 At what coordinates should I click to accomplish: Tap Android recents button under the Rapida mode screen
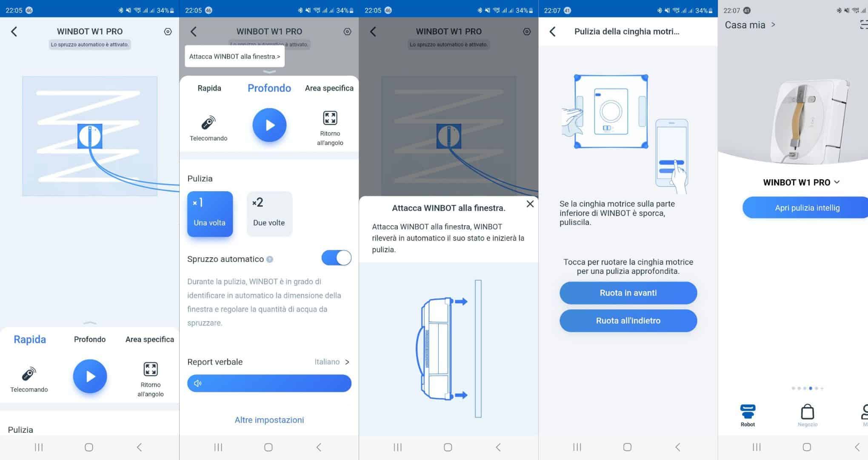click(39, 447)
